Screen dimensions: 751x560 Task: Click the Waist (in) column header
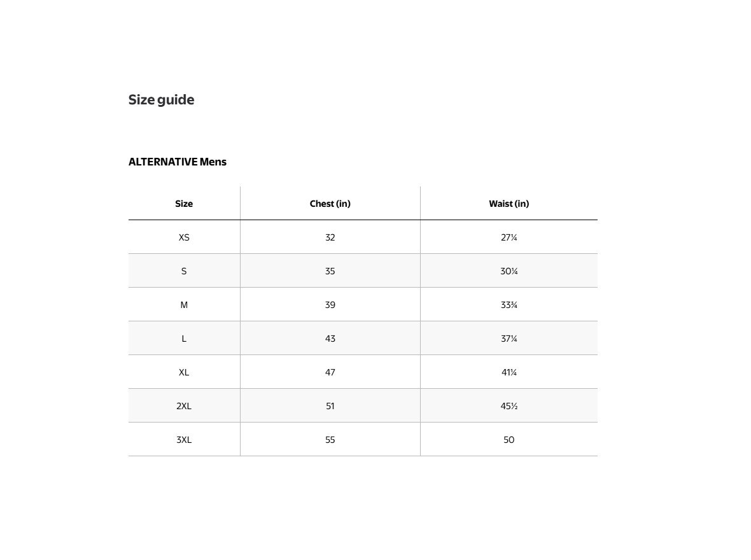509,204
